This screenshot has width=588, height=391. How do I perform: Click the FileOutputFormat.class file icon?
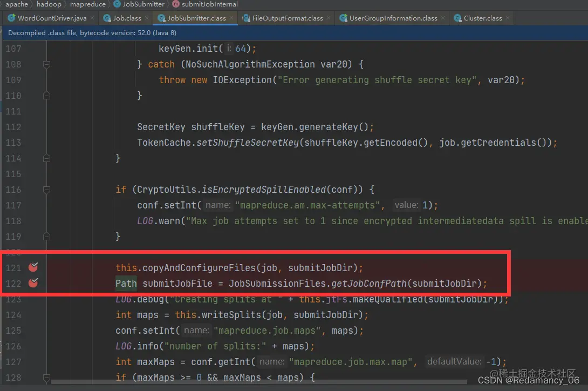(246, 18)
